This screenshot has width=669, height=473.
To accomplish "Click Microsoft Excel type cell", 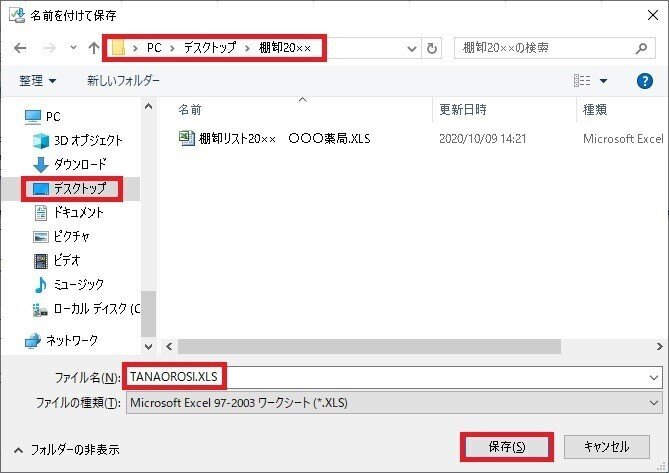I will click(x=623, y=139).
